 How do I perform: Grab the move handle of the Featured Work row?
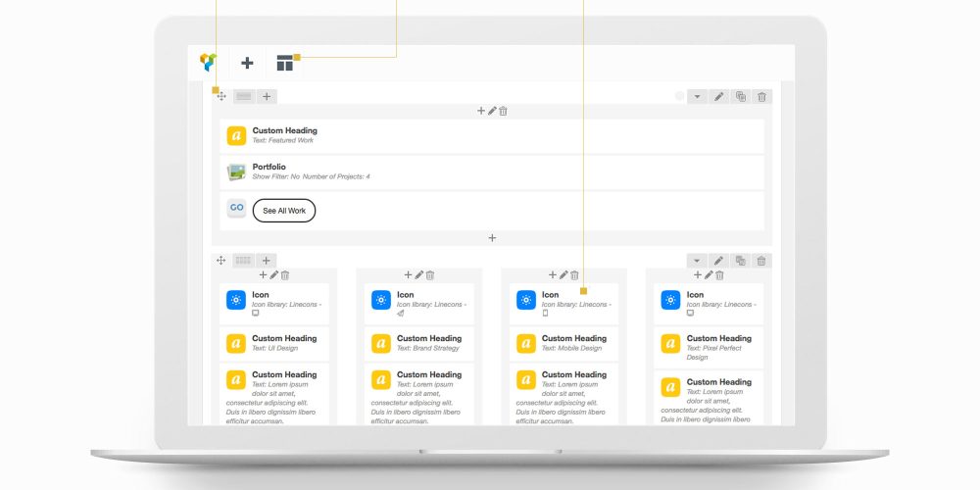[221, 96]
